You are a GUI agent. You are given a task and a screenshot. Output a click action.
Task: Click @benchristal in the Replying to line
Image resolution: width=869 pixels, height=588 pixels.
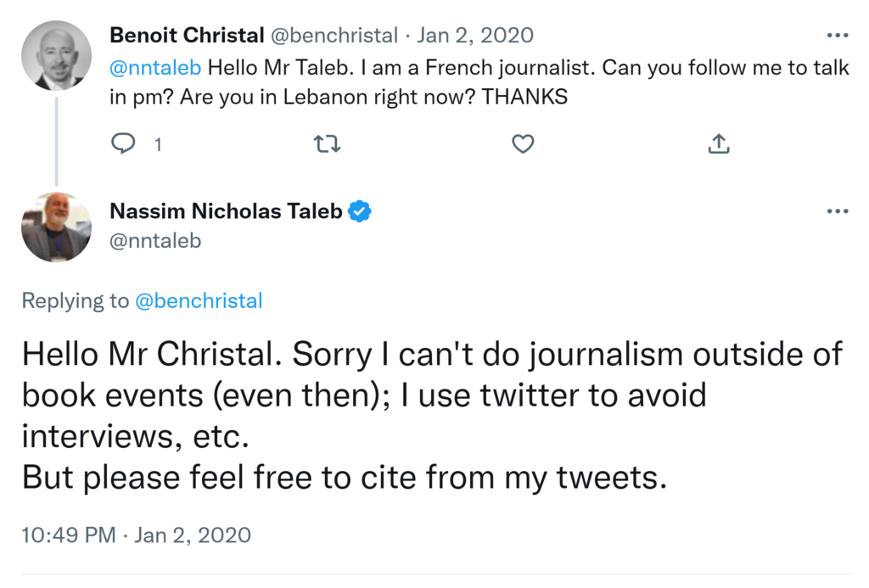[199, 300]
